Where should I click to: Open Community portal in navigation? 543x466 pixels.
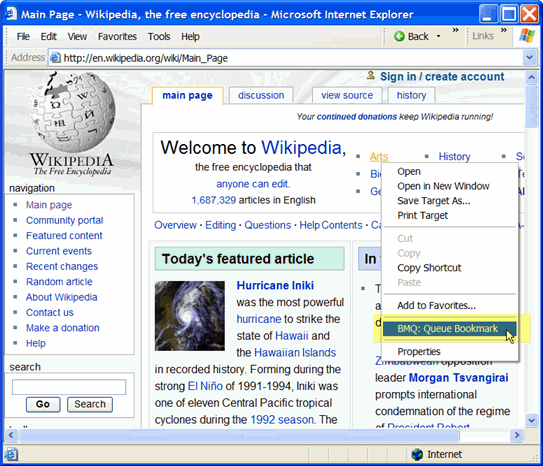coord(64,220)
